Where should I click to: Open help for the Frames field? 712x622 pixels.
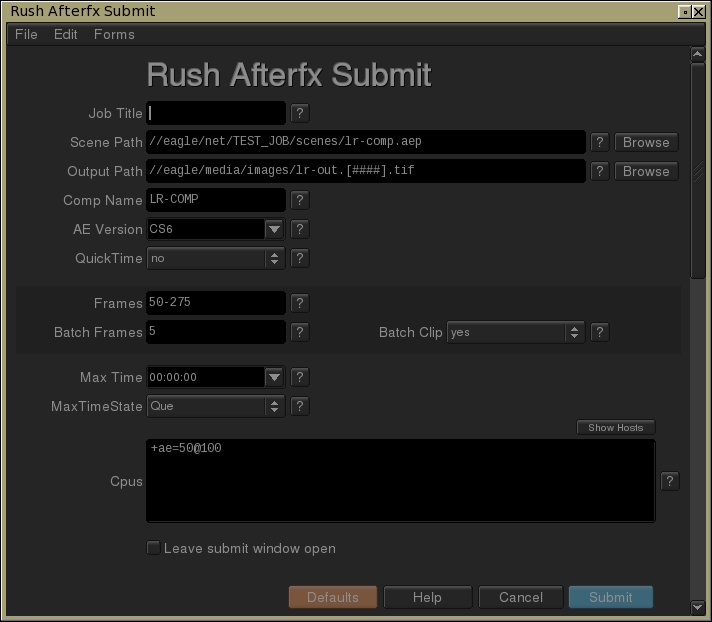tap(299, 303)
